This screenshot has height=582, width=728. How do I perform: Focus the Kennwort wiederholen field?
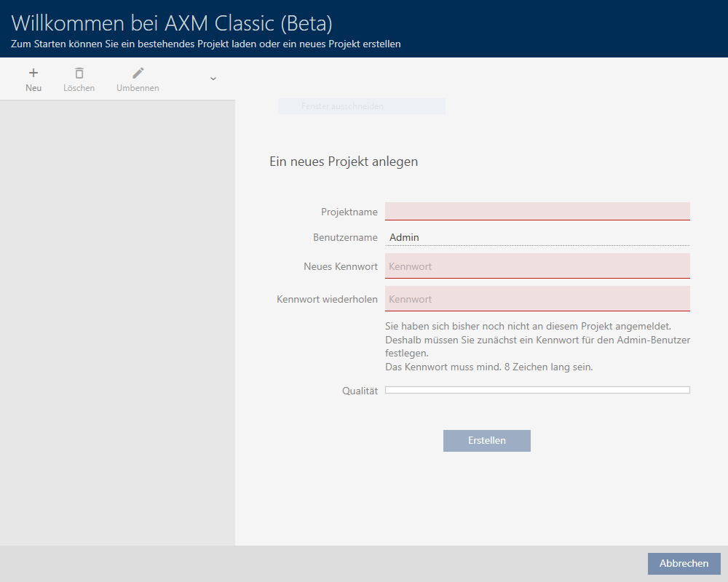[537, 299]
